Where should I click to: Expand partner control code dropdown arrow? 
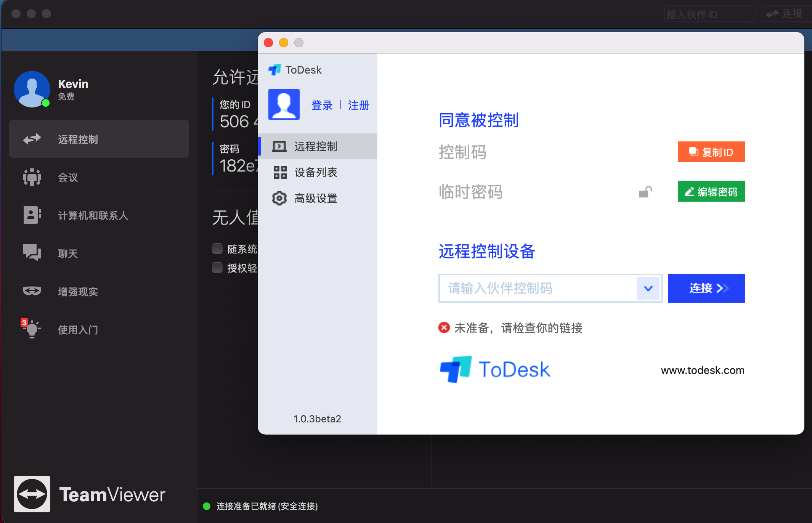click(x=648, y=288)
